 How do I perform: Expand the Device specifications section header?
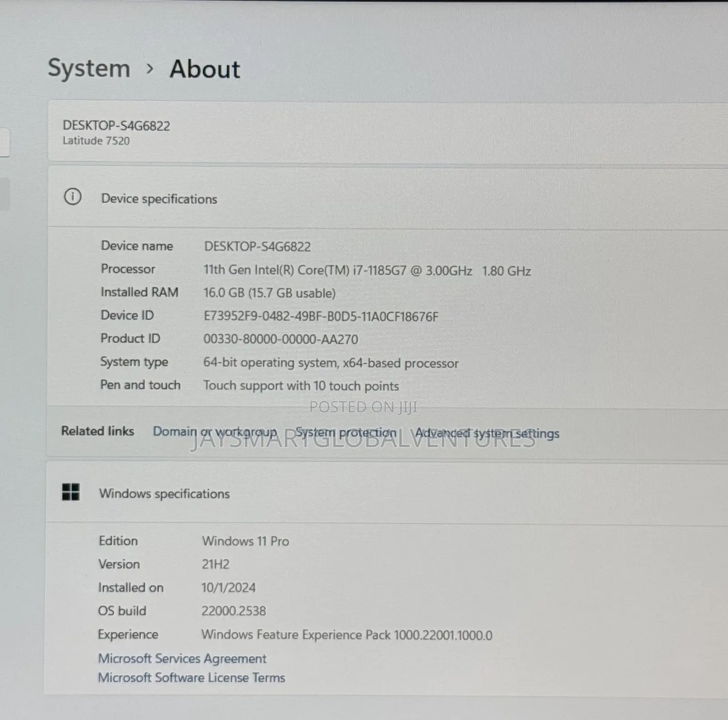(388, 198)
